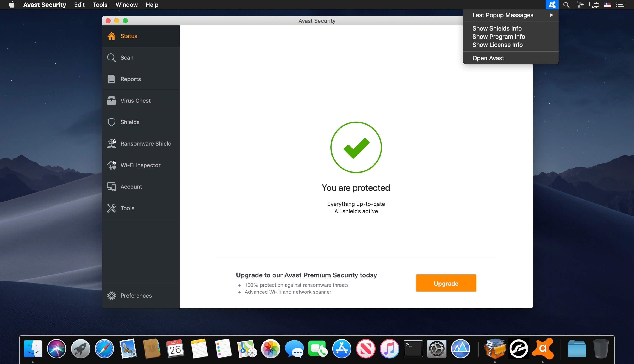Show Program Info menu entry
The image size is (634, 364).
(x=499, y=37)
